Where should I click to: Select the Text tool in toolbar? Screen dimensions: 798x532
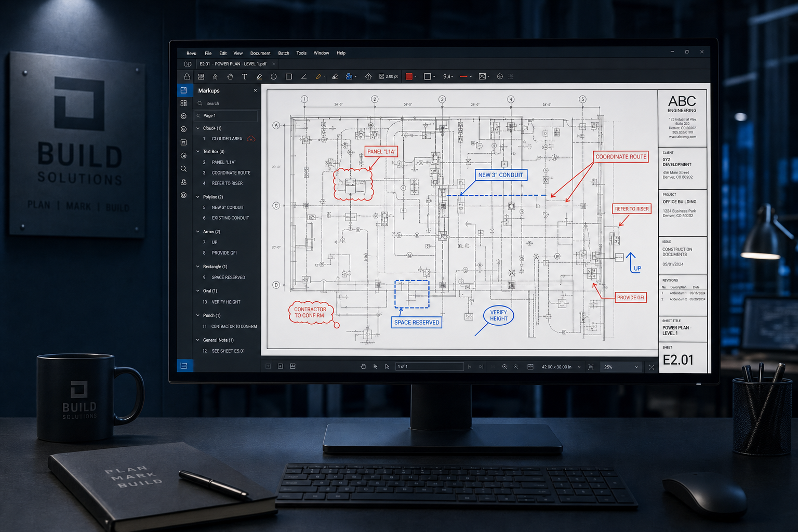pyautogui.click(x=244, y=76)
